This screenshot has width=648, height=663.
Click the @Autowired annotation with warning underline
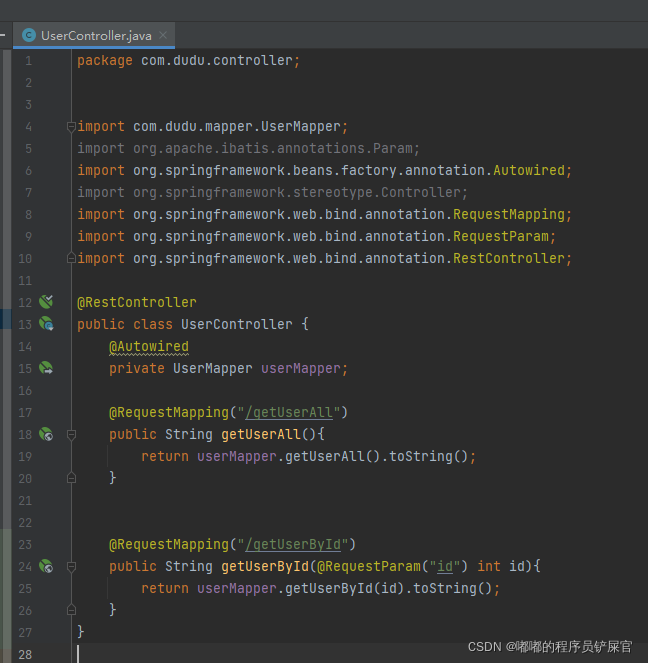pos(149,346)
